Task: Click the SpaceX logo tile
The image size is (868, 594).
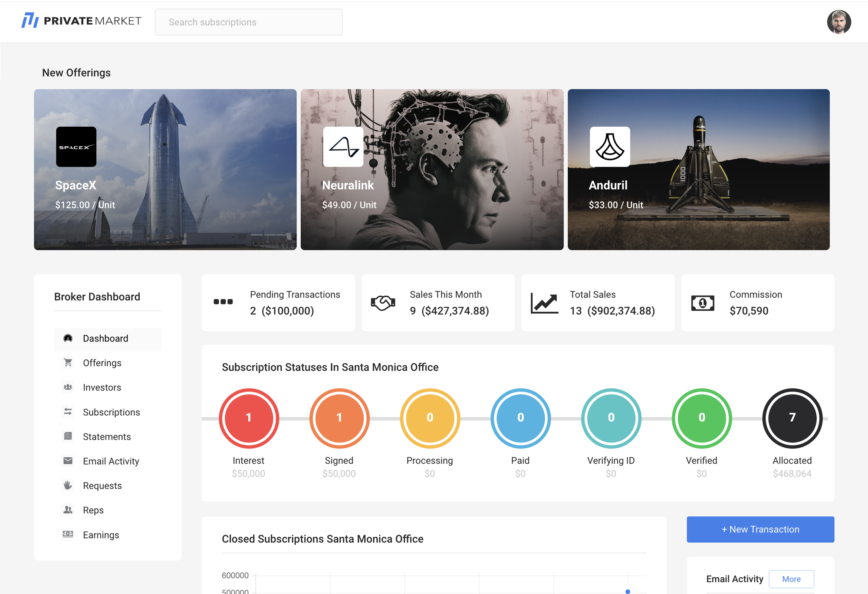Action: click(x=76, y=147)
